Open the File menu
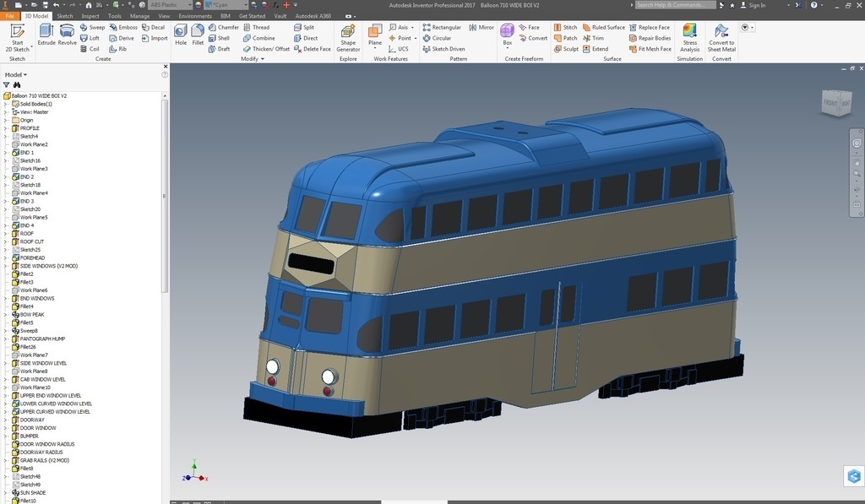The height and width of the screenshot is (504, 865). click(9, 16)
